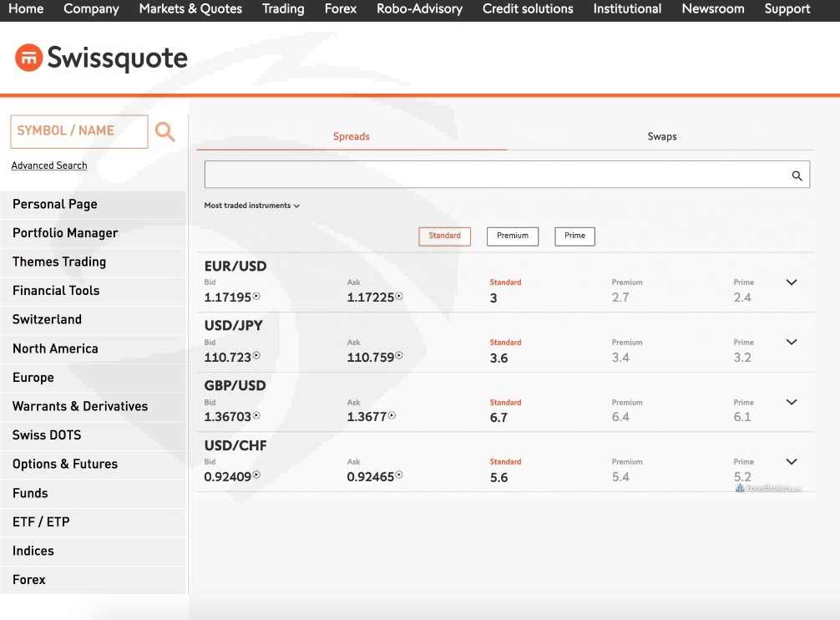Click the SYMBOL / NAME input field
Image resolution: width=840 pixels, height=620 pixels.
(78, 131)
